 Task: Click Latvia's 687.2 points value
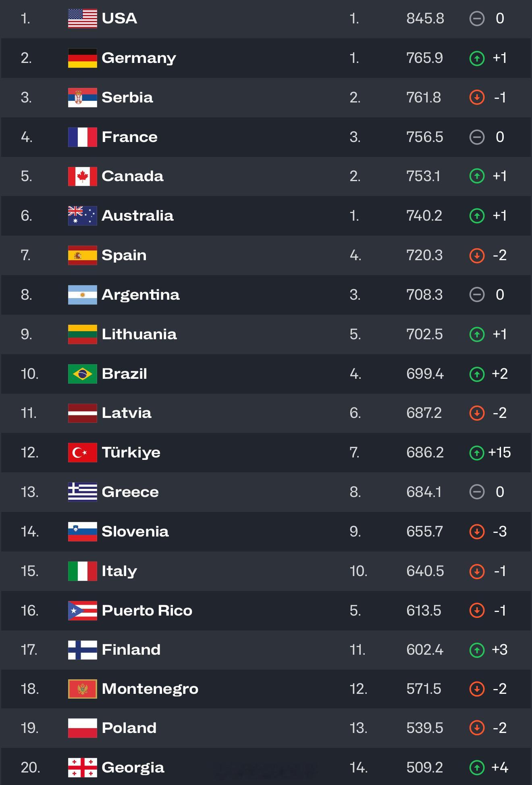(424, 413)
